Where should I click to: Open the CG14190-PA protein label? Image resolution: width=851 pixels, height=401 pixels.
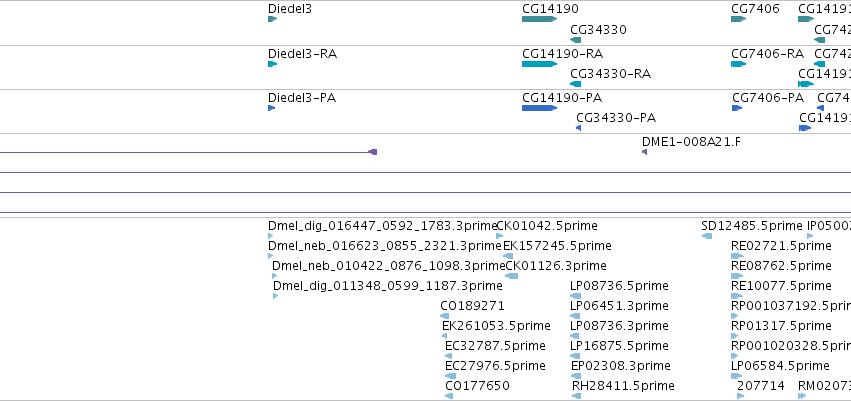point(562,98)
